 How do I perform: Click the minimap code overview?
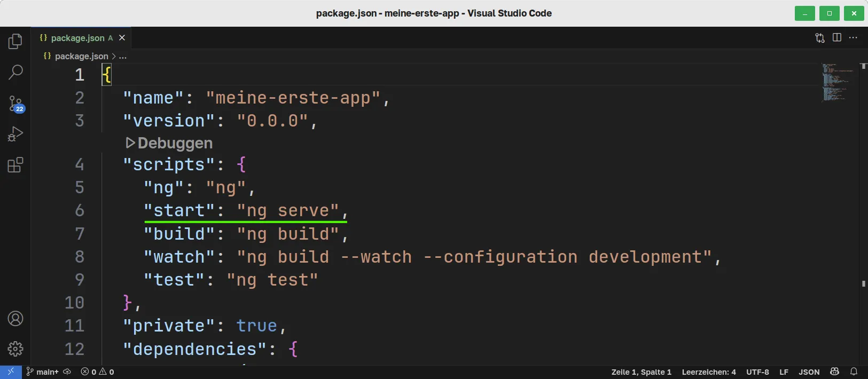click(838, 83)
